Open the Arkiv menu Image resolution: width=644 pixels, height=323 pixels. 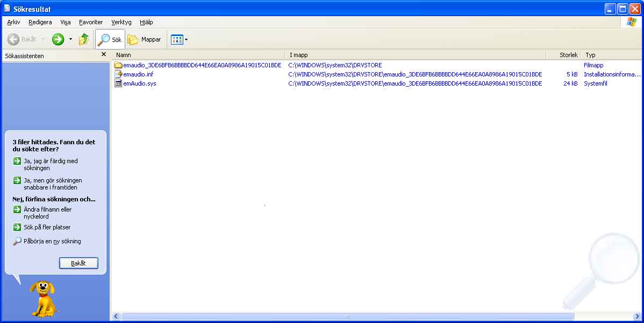point(13,22)
